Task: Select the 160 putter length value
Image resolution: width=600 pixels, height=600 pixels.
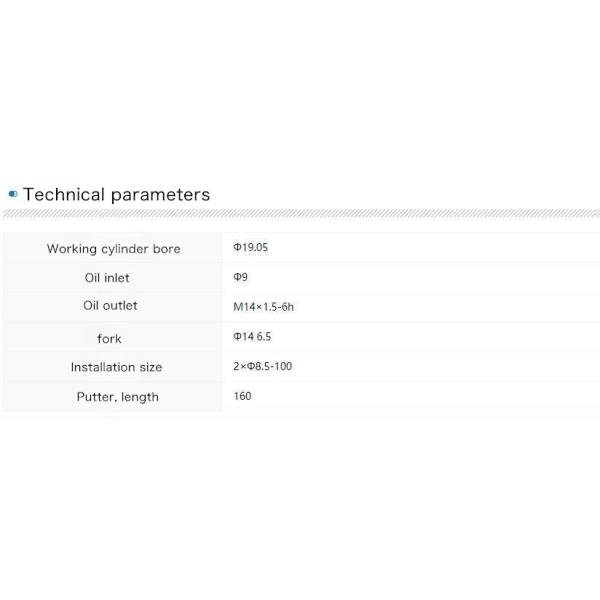Action: click(242, 396)
